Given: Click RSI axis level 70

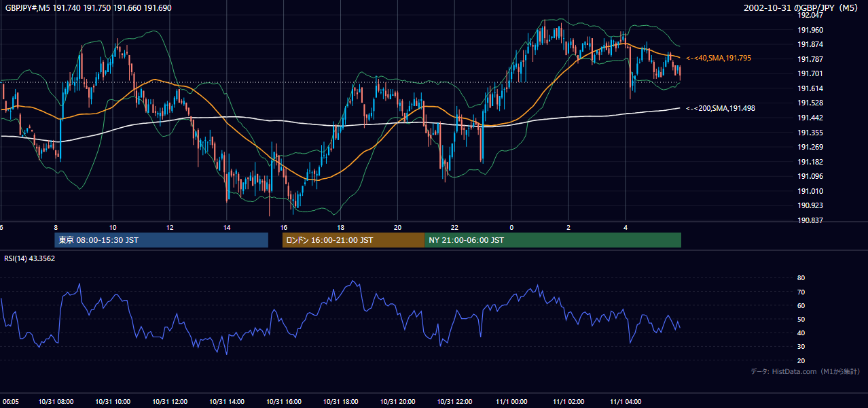Looking at the screenshot, I should pyautogui.click(x=801, y=292).
